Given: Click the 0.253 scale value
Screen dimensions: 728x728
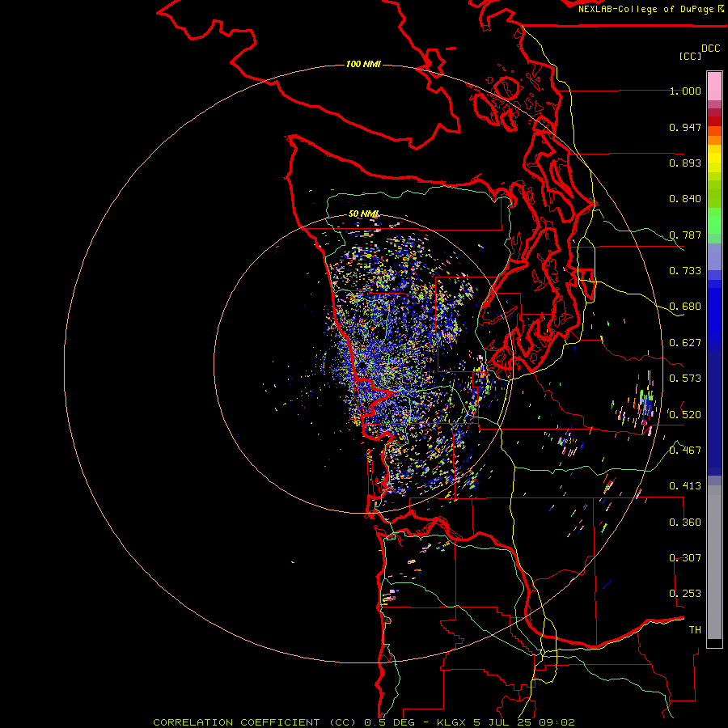Looking at the screenshot, I should [x=685, y=594].
